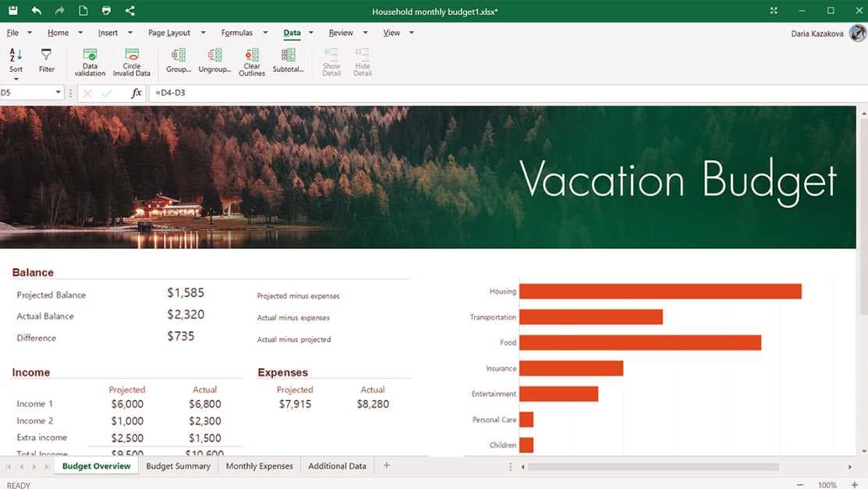The width and height of the screenshot is (868, 489).
Task: Share the workbook
Action: click(x=129, y=10)
